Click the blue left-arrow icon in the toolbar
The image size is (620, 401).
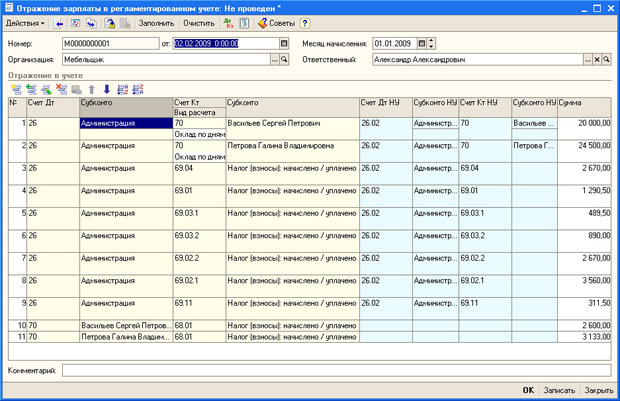click(59, 24)
